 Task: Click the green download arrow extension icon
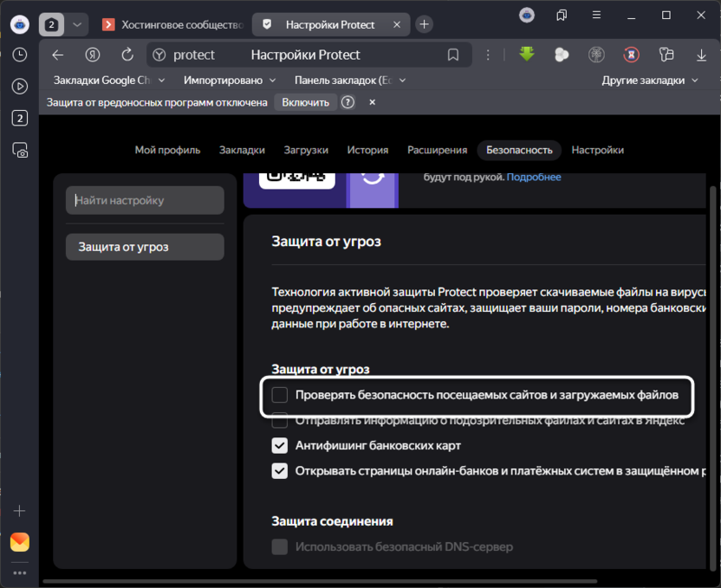coord(527,54)
